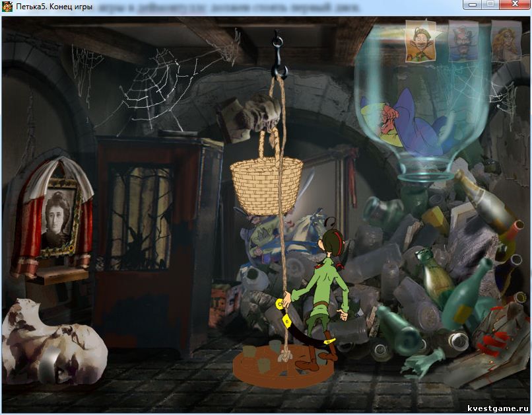Click Petka in the green uniform

pos(319,295)
